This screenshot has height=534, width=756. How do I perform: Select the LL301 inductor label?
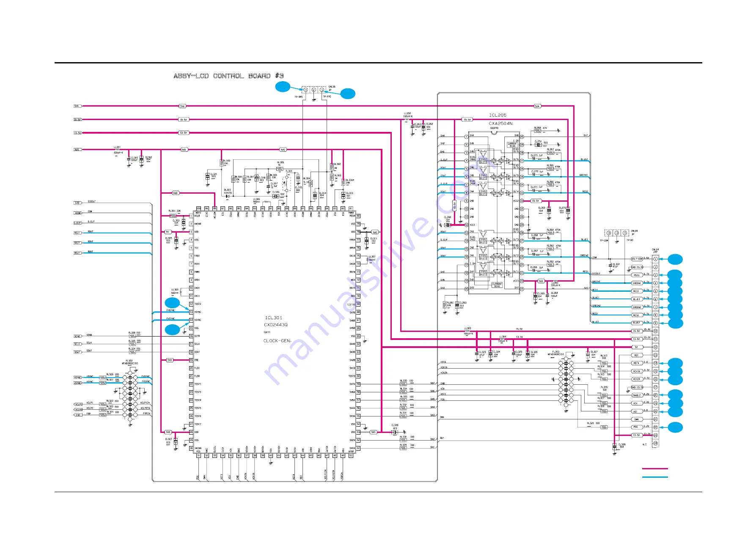[x=117, y=148]
